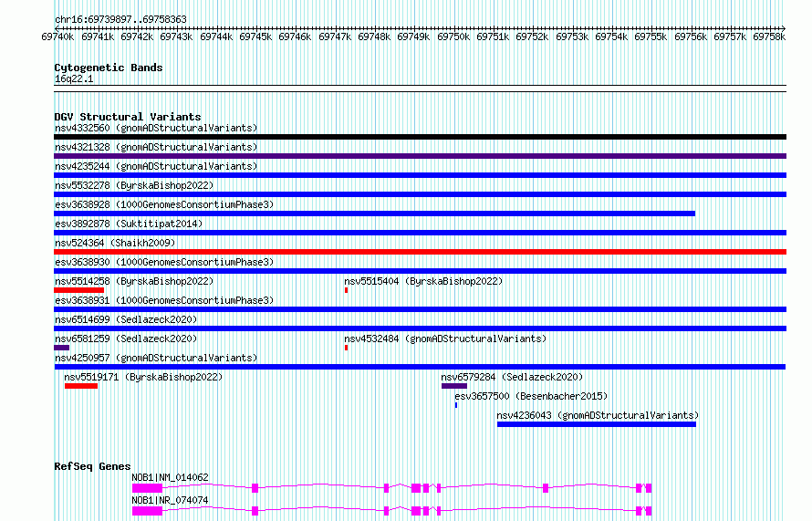Open the nsv6579284 Sedlazeck2020 label
The height and width of the screenshot is (521, 812).
click(512, 377)
